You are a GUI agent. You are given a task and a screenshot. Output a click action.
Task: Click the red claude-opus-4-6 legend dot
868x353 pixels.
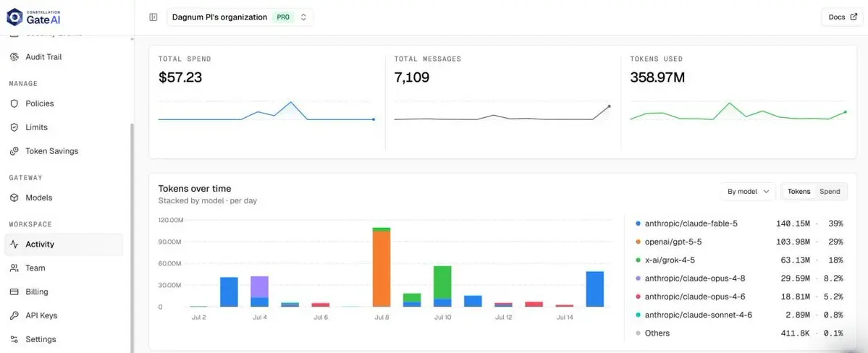point(639,297)
